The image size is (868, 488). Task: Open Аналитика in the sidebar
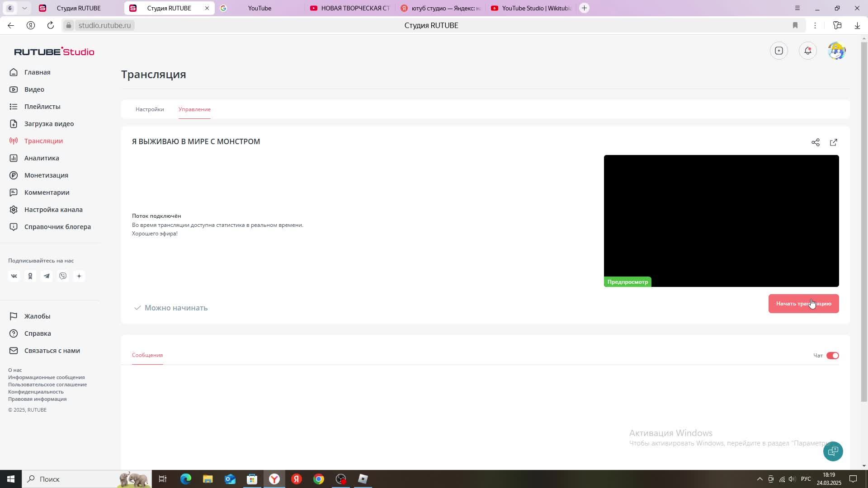[x=42, y=158]
